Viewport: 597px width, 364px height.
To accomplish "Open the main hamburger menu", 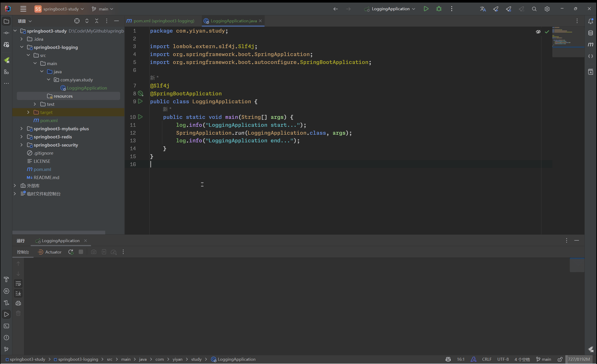I will tap(23, 9).
